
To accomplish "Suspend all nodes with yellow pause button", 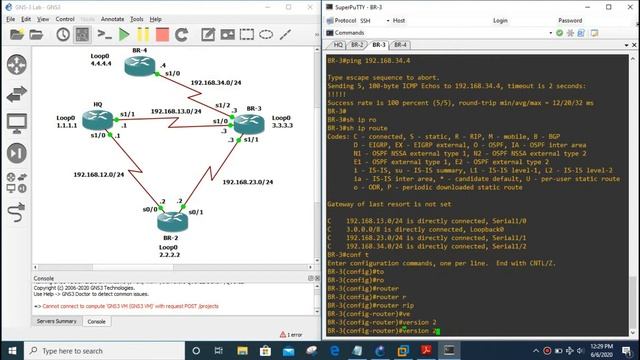I will 143,35.
